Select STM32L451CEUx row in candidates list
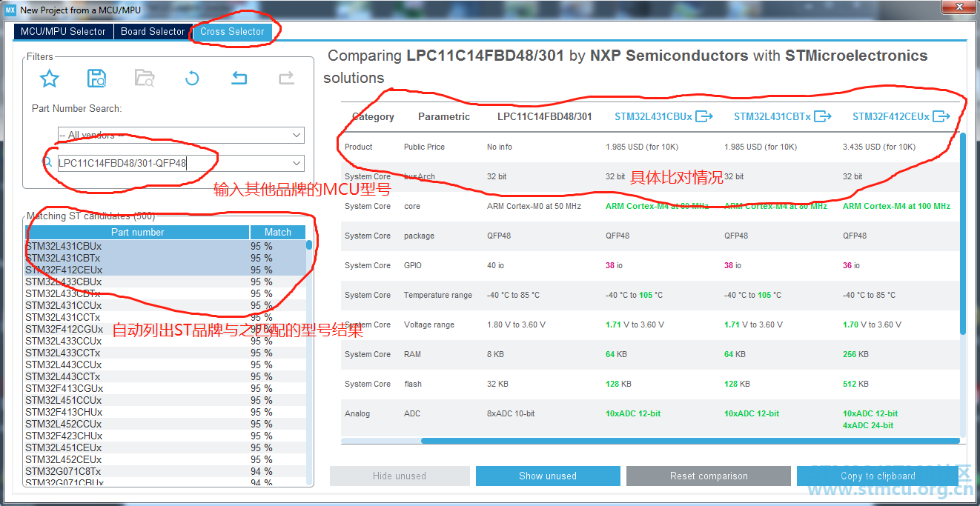The height and width of the screenshot is (506, 980). click(x=165, y=447)
